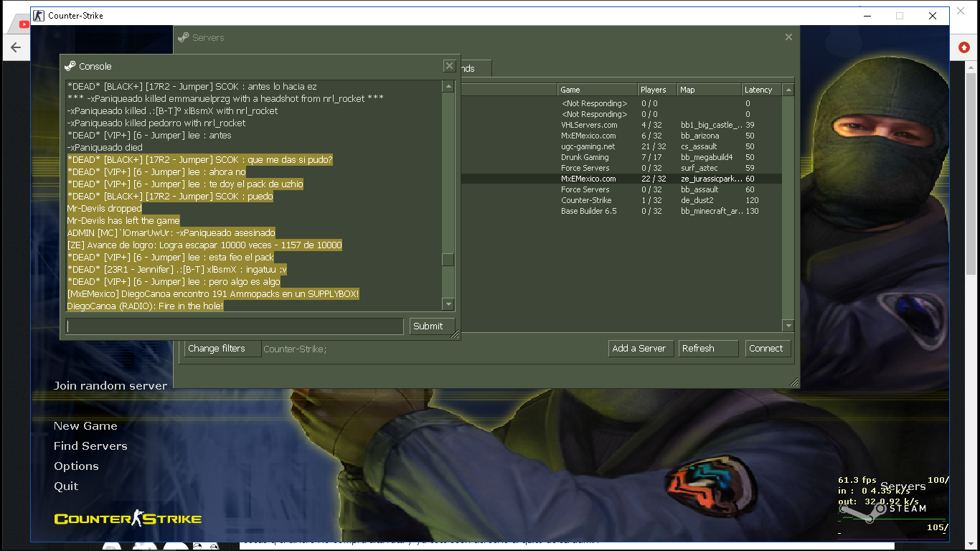Viewport: 980px width, 551px height.
Task: Sort servers by Map column
Action: click(x=710, y=90)
